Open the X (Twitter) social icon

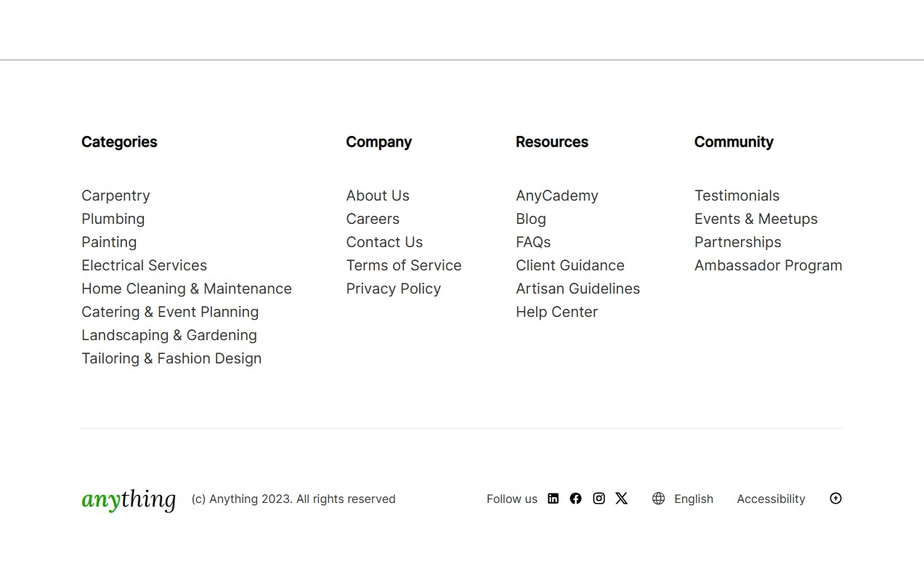(x=621, y=499)
